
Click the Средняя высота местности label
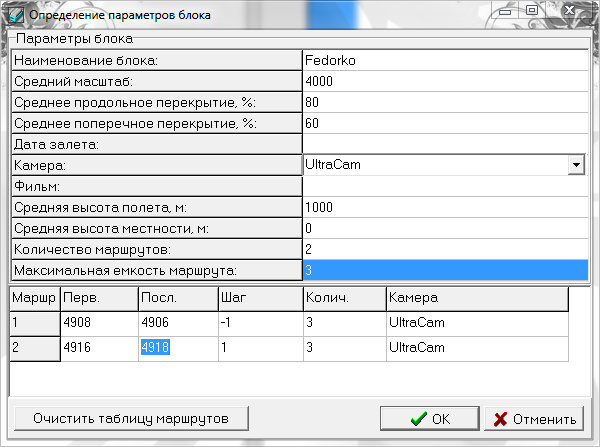tap(157, 229)
